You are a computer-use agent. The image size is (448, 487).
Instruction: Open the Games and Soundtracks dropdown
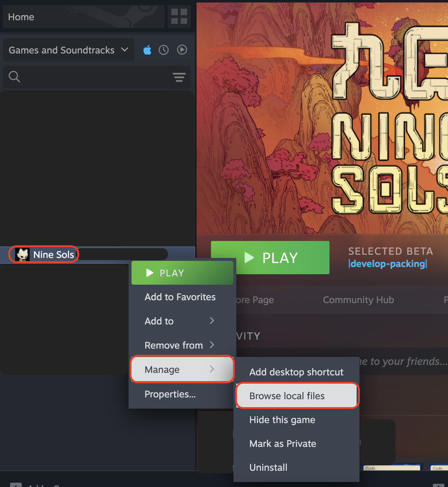[69, 50]
